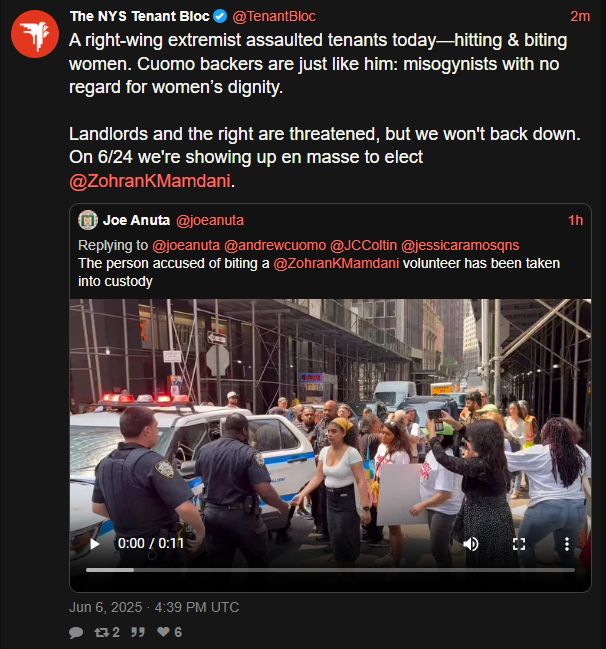Like the tweet with heart icon
This screenshot has width=606, height=649.
pyautogui.click(x=164, y=632)
